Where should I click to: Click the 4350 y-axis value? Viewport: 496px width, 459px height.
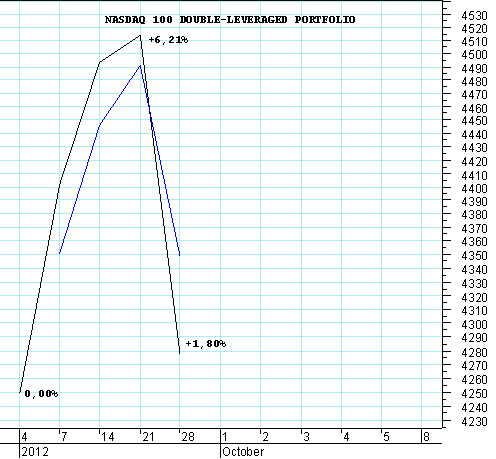[x=474, y=256]
